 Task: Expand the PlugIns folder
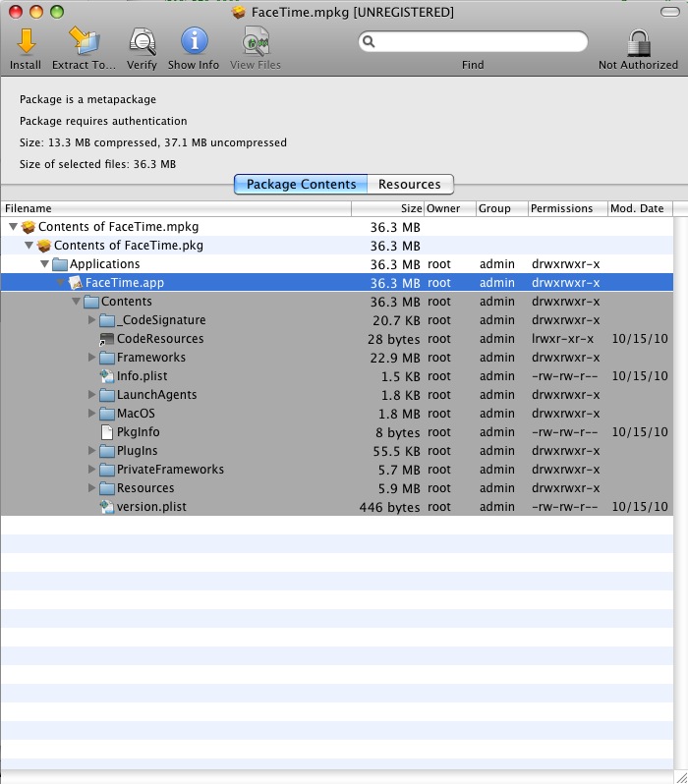point(91,451)
